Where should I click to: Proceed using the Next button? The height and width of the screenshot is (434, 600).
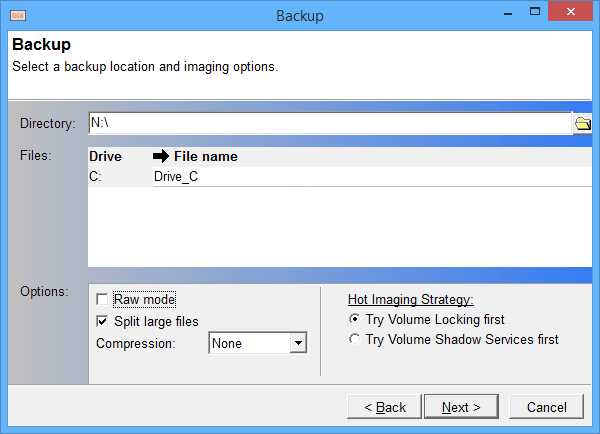461,407
